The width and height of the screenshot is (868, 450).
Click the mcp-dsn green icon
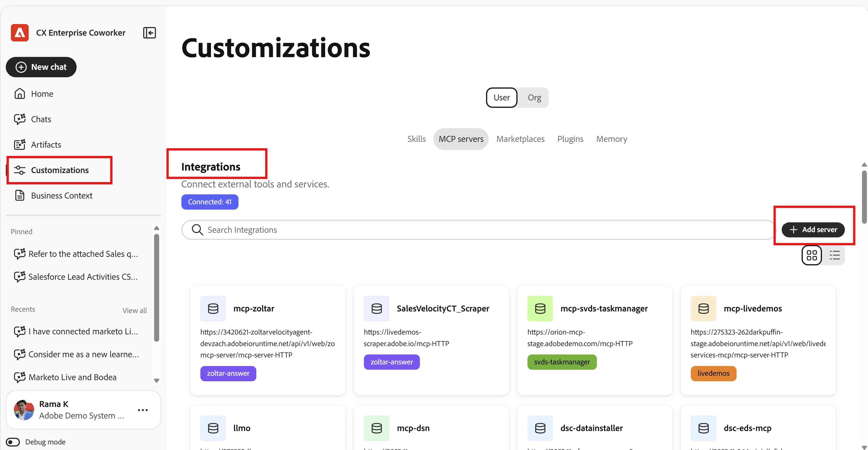[x=376, y=428]
